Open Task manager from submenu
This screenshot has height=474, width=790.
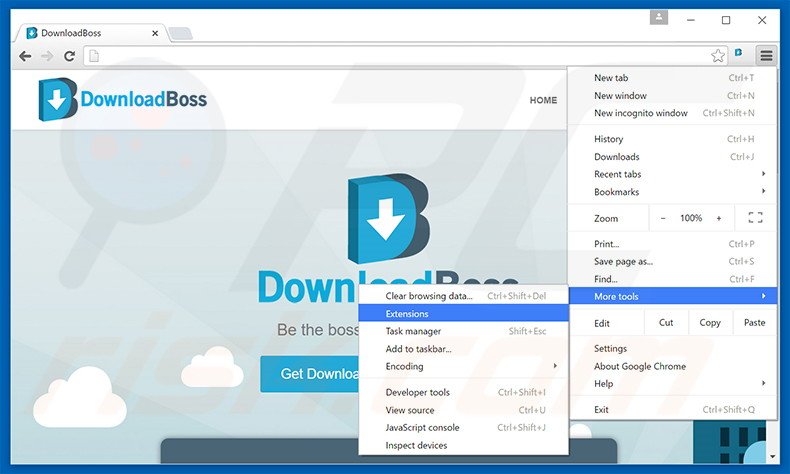click(x=464, y=331)
